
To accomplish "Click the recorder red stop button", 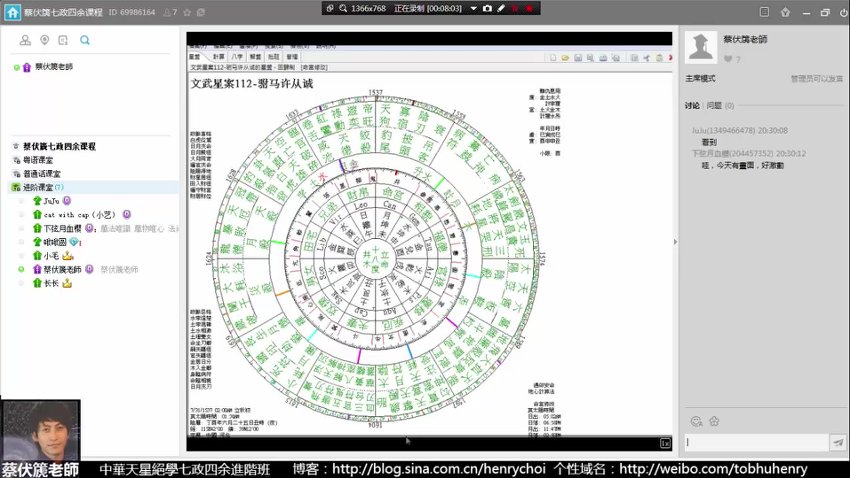I will click(x=529, y=8).
